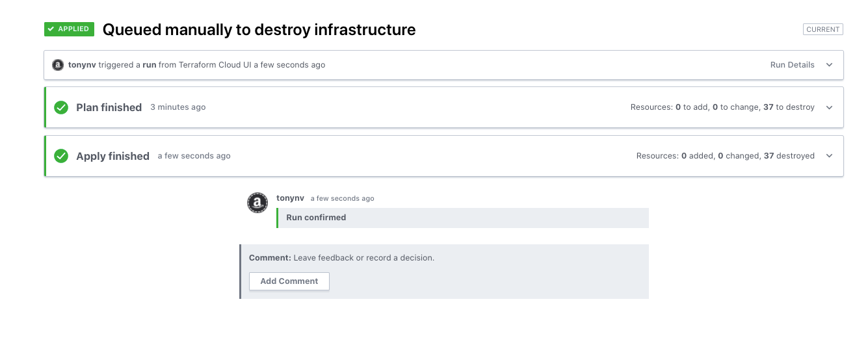
Task: Click tonynv avatar next to Run confirmed comment
Action: 257,203
